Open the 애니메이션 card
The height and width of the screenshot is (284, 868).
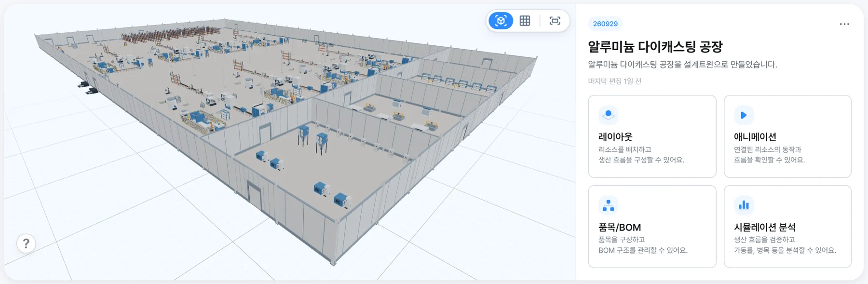click(787, 136)
